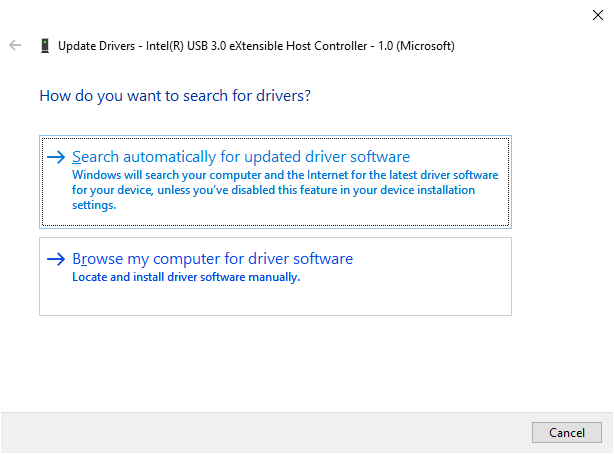Click empty space inside the Browse option box

tap(420, 295)
